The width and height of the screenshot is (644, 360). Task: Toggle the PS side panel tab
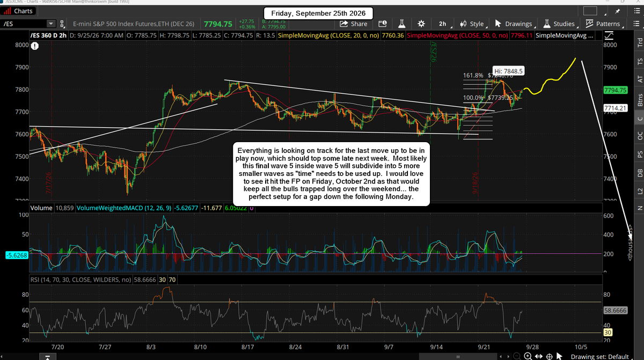tap(639, 154)
